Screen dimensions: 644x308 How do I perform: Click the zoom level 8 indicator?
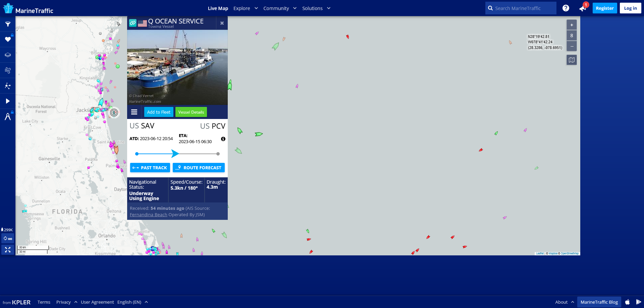pyautogui.click(x=572, y=36)
